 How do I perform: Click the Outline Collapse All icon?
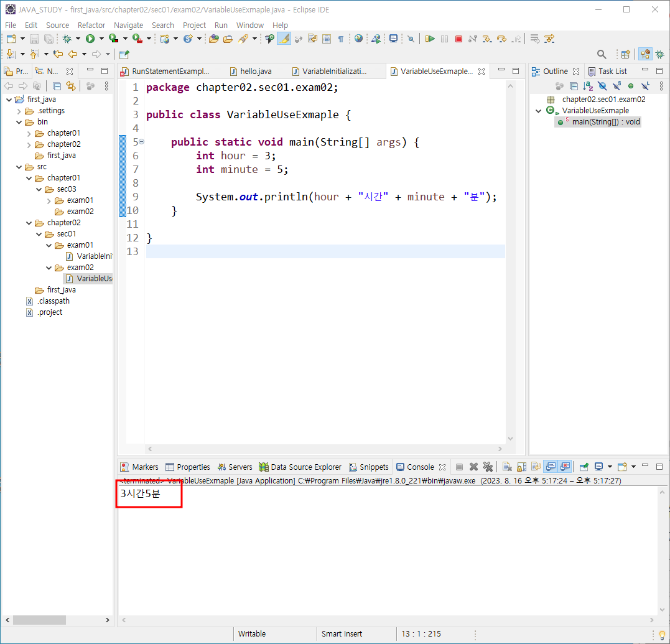click(574, 86)
